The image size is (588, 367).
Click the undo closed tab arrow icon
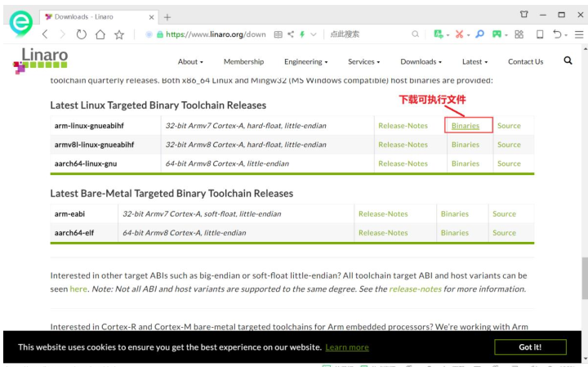point(557,34)
